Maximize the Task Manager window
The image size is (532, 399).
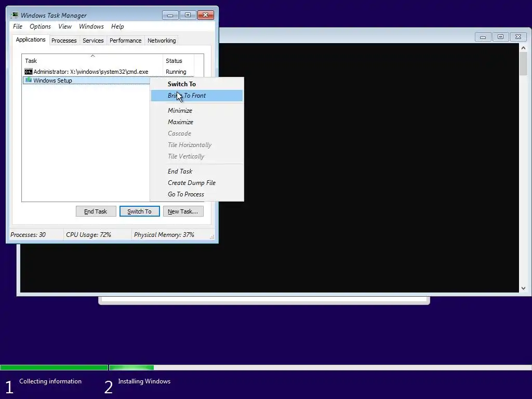click(x=188, y=15)
